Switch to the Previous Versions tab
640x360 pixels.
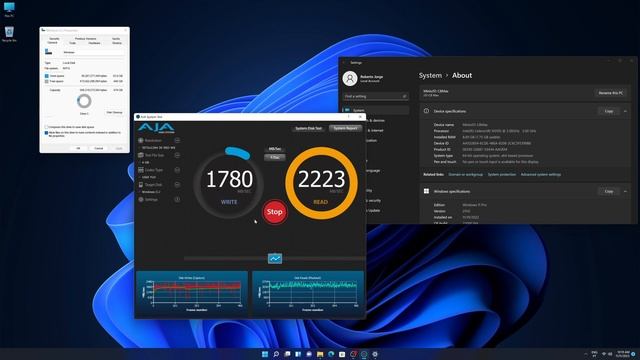click(x=85, y=38)
